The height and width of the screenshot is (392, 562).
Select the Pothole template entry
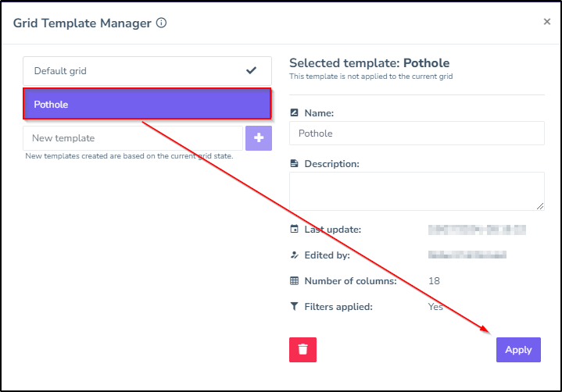(147, 104)
